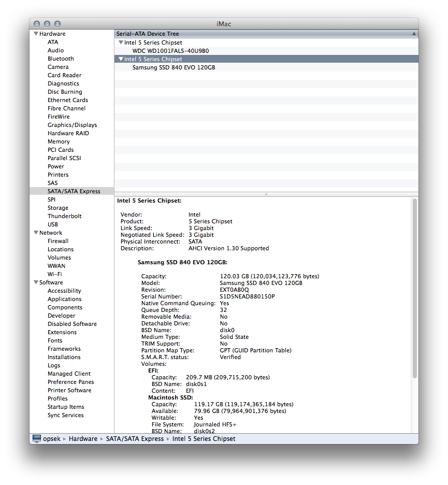Select Disabled Software entry
The height and width of the screenshot is (485, 448).
[x=72, y=324]
